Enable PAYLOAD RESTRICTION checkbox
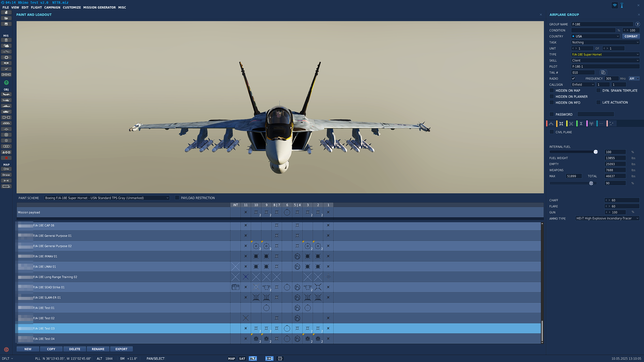The height and width of the screenshot is (362, 644). pyautogui.click(x=177, y=198)
